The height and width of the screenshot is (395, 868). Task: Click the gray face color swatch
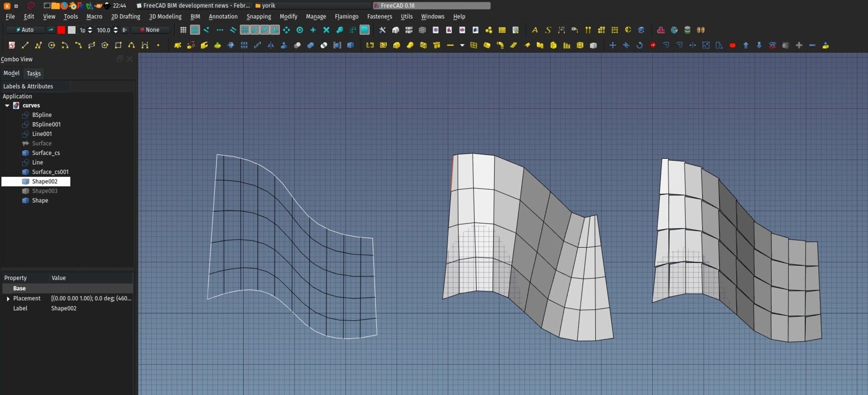[x=71, y=30]
